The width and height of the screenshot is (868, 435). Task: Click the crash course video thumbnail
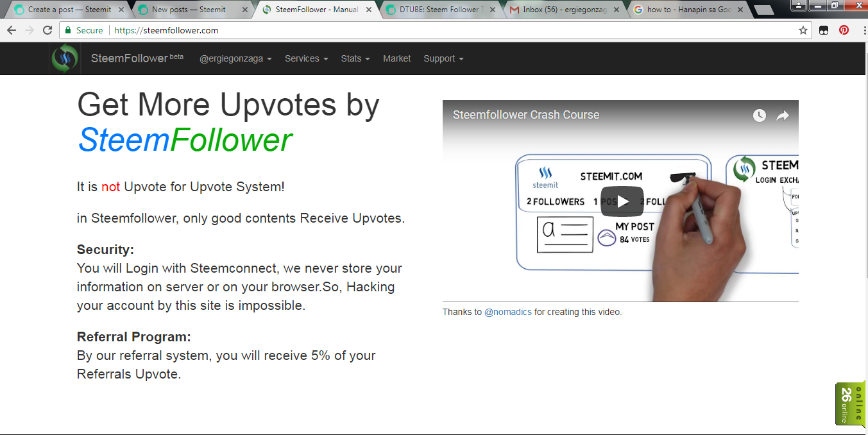tap(620, 201)
